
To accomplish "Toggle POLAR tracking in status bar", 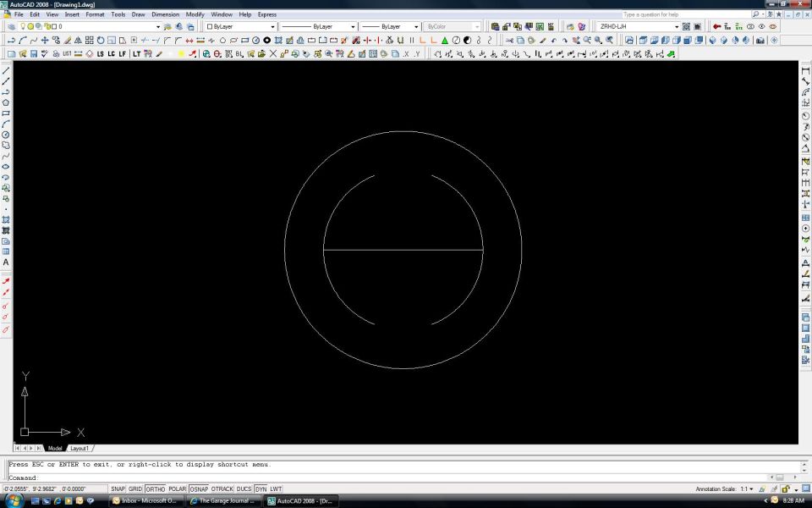I will (177, 489).
